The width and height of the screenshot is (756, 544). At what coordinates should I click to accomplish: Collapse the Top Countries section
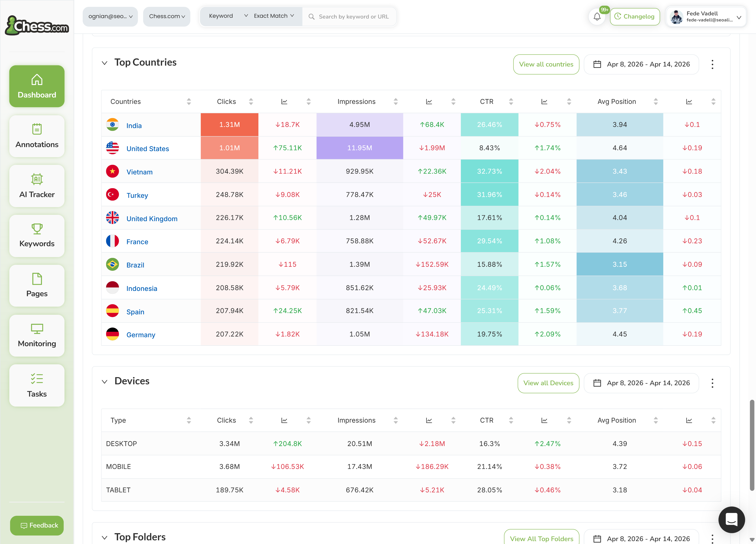pos(104,63)
